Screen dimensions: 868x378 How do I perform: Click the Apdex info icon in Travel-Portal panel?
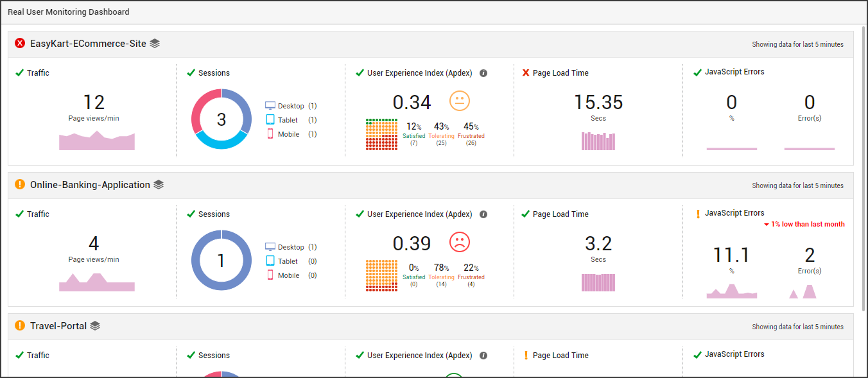click(483, 356)
